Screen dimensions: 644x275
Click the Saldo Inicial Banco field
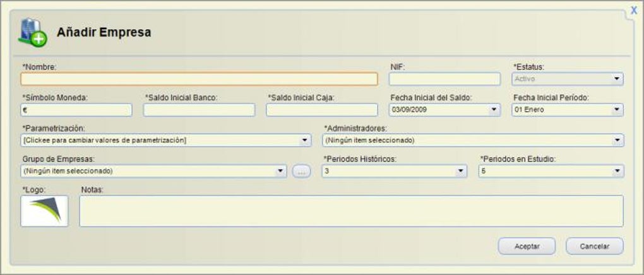point(199,110)
